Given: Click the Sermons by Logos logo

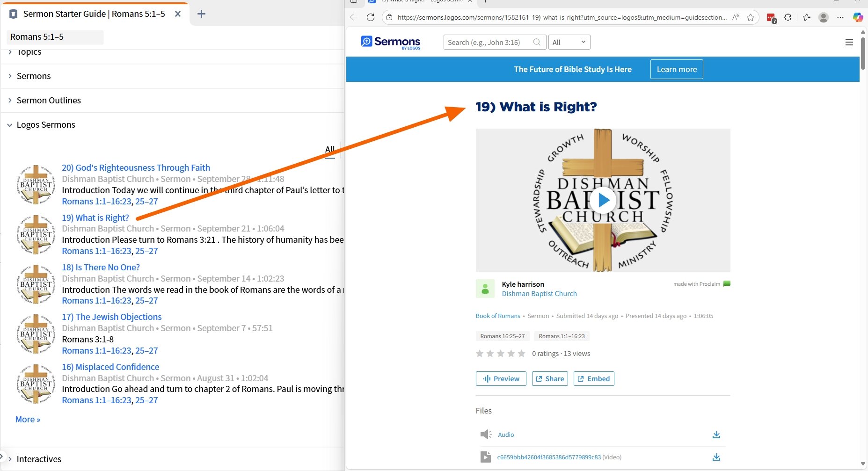Looking at the screenshot, I should click(x=390, y=42).
